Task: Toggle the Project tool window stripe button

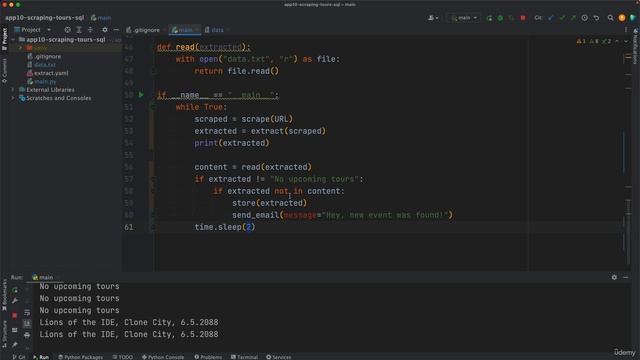Action: coord(4,39)
